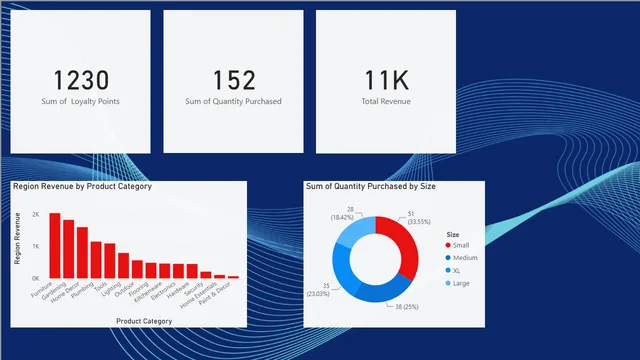640x360 pixels.
Task: Click the Paint & Decor bar
Action: [x=233, y=277]
